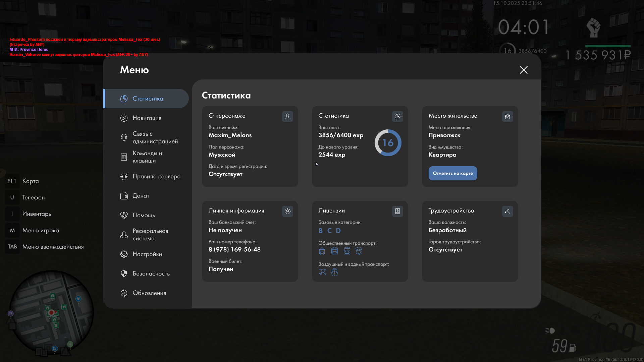Click the document icon in Лицензии card
The height and width of the screenshot is (362, 644).
point(397,211)
